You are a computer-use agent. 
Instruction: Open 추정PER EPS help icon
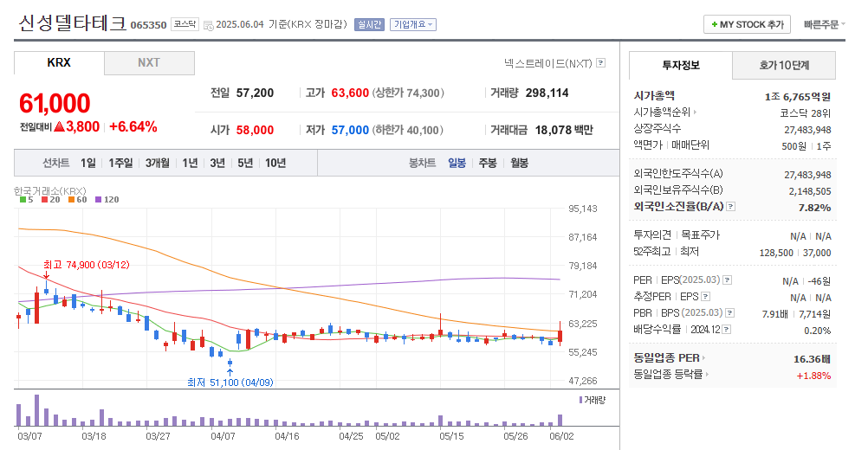pyautogui.click(x=705, y=297)
